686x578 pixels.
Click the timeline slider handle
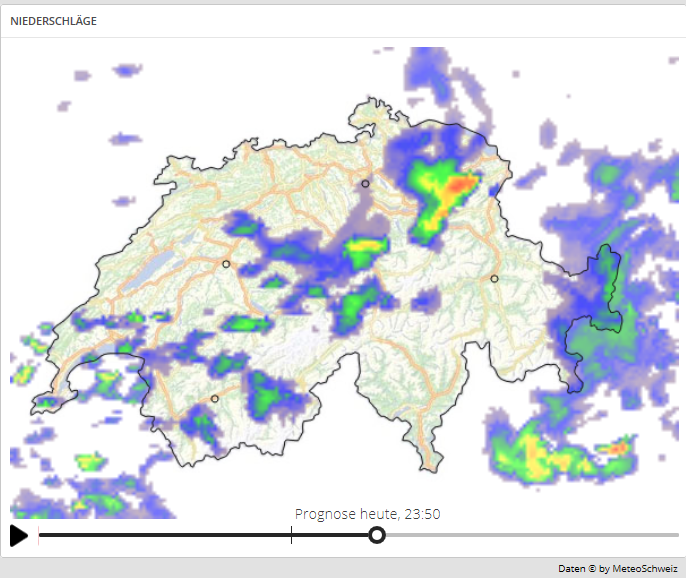click(x=377, y=535)
